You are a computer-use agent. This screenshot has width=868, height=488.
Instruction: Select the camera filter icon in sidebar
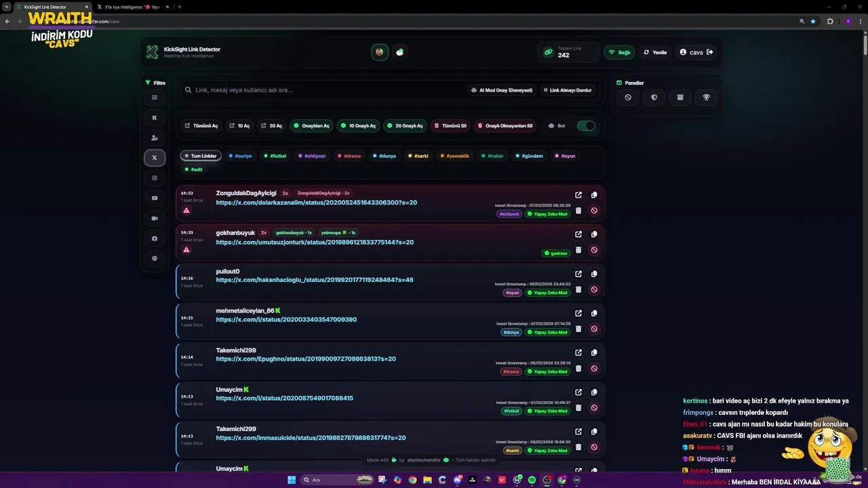point(155,239)
